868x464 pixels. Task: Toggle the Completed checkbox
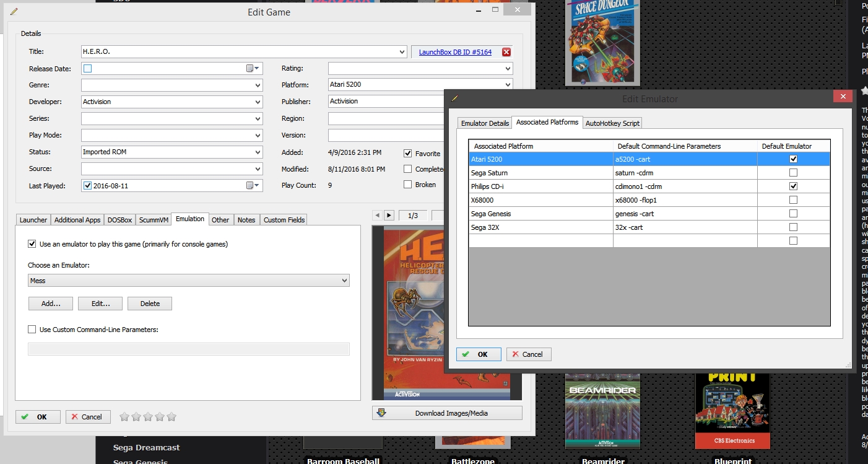pyautogui.click(x=407, y=169)
